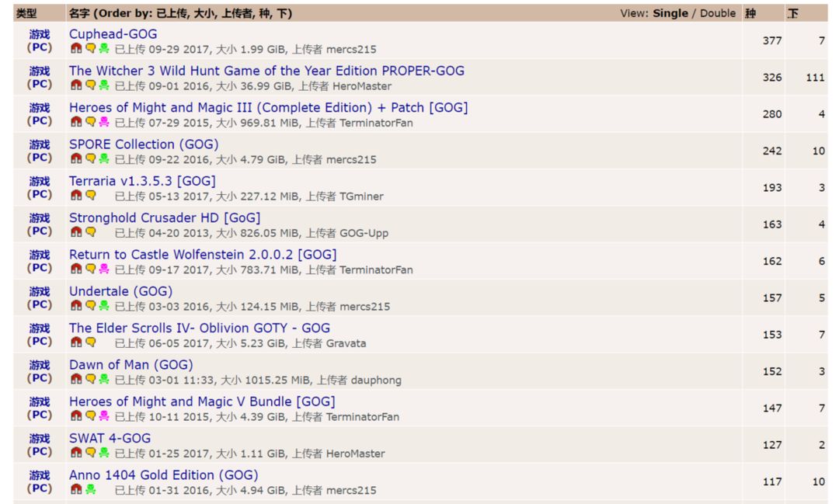Open The Elder Scrolls IV Oblivion GOTY link
The height and width of the screenshot is (504, 839).
pyautogui.click(x=200, y=328)
